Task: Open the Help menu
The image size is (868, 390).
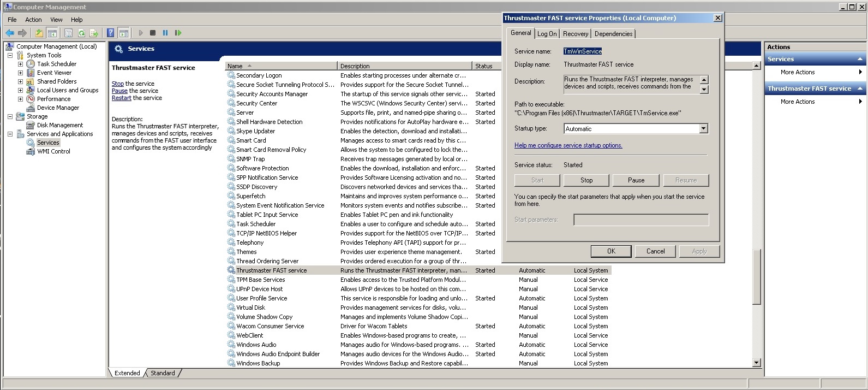Action: [x=76, y=20]
